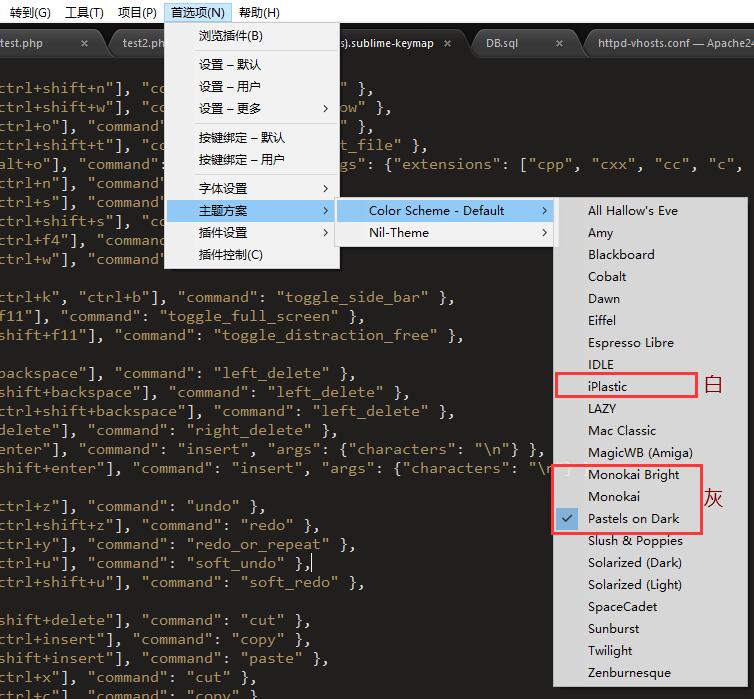Open the 项目(P) menu
The image size is (754, 699).
[x=137, y=12]
